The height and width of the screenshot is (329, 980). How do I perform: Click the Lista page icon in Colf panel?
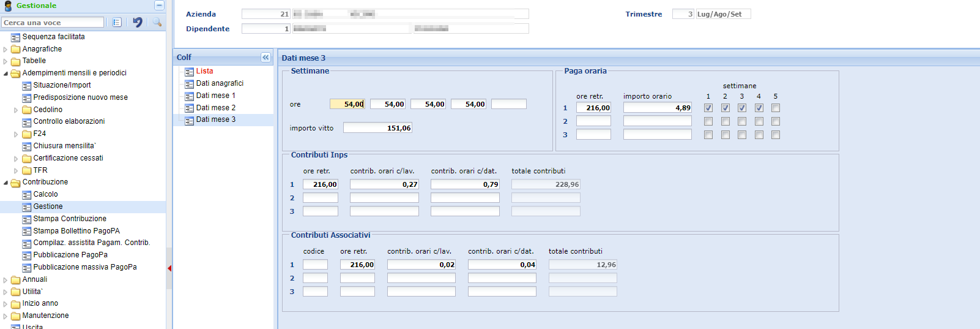point(190,72)
